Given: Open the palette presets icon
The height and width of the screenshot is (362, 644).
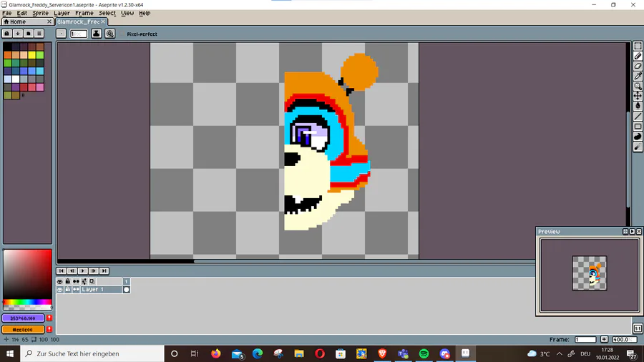Looking at the screenshot, I should pyautogui.click(x=29, y=33).
